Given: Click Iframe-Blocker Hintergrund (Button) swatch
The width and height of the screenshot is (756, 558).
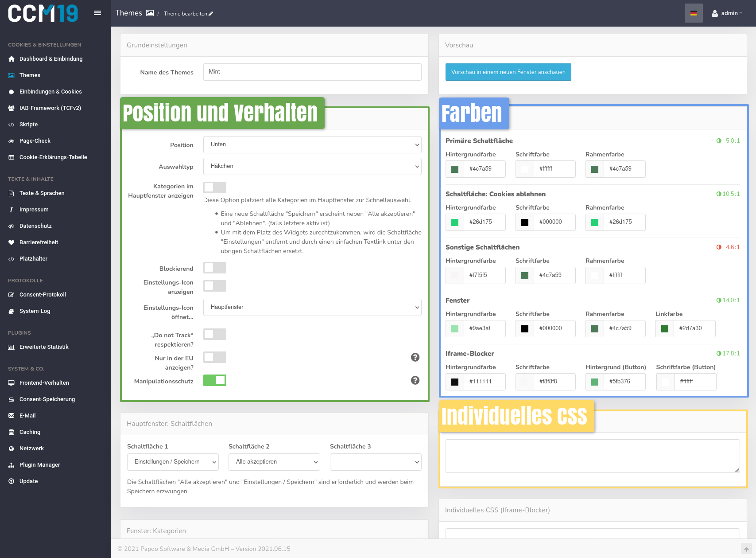Looking at the screenshot, I should 595,382.
